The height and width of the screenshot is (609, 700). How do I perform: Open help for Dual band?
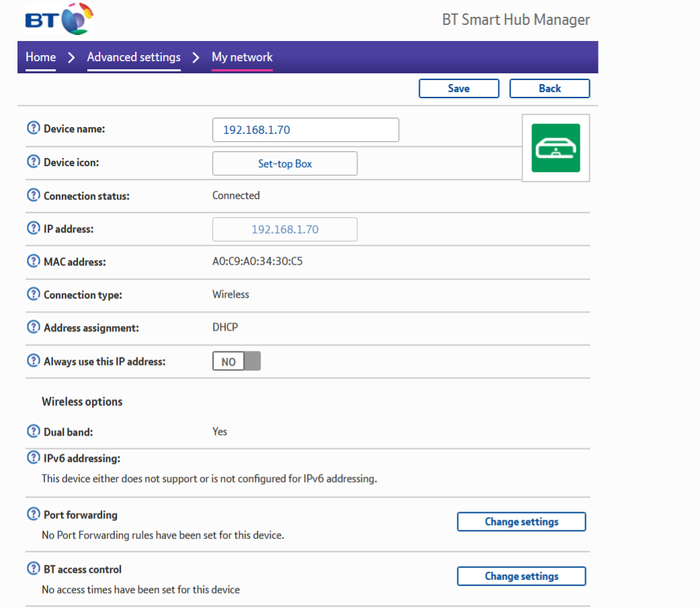tap(34, 432)
